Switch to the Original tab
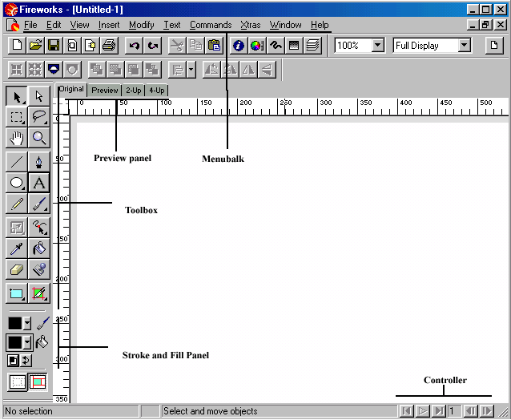Screen dimensions: 511x420 [x=71, y=89]
